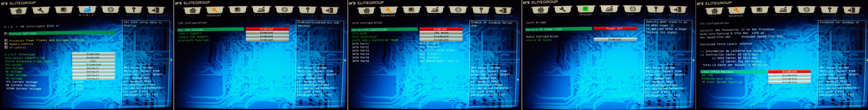Toggle Limit CPUID Maximum Disabled value
Image resolution: width=868 pixels, height=110 pixels.
[x=789, y=72]
